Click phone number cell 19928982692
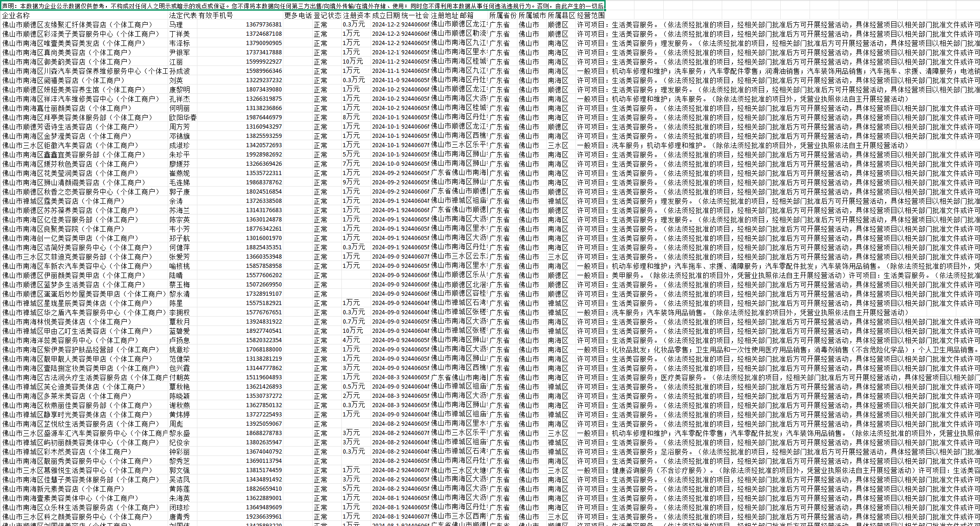This screenshot has height=526, width=980. pos(263,155)
